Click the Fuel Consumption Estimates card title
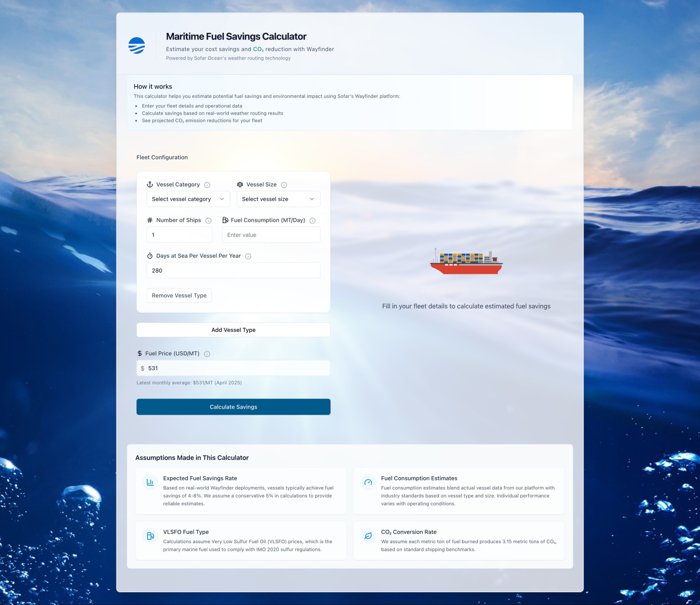700x605 pixels. click(419, 478)
